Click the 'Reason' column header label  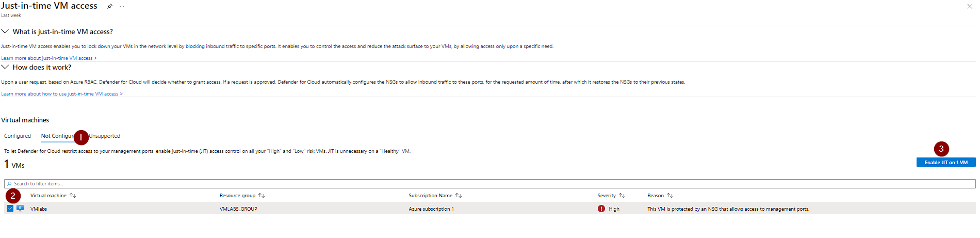coord(656,196)
